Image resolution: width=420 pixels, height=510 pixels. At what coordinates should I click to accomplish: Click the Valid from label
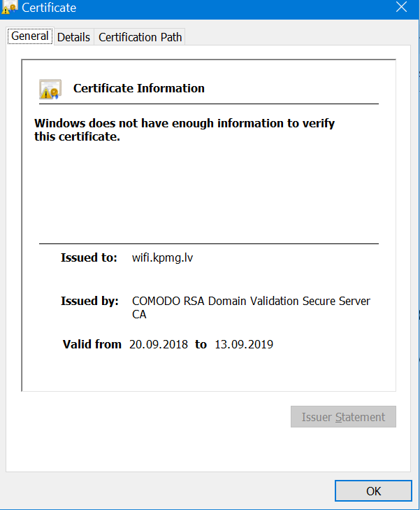(92, 344)
